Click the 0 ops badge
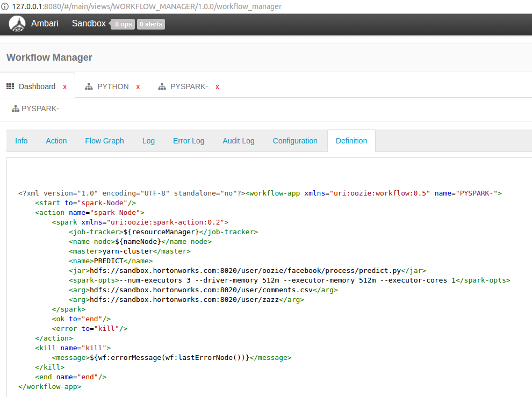Viewport: 532px width, 397px height. pyautogui.click(x=123, y=24)
